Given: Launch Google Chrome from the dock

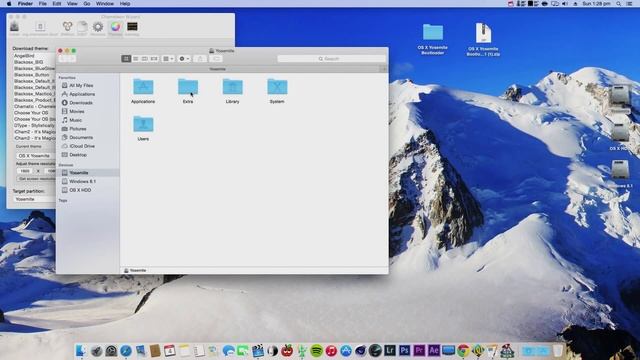Looking at the screenshot, I should click(x=463, y=350).
